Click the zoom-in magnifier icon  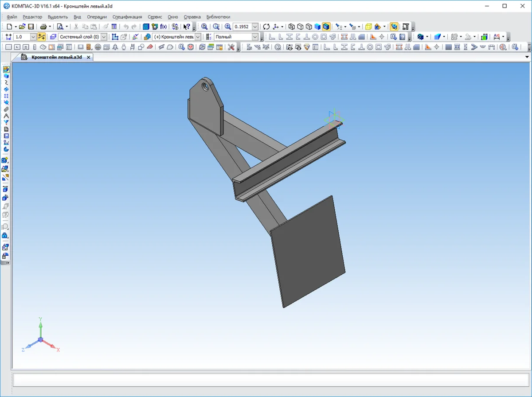pos(228,27)
